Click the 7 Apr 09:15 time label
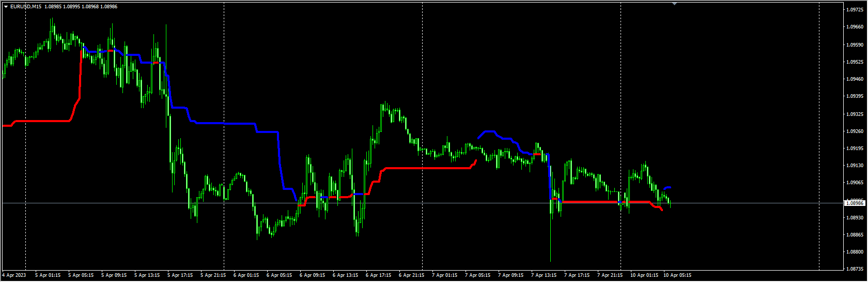868x282 pixels. click(x=510, y=275)
